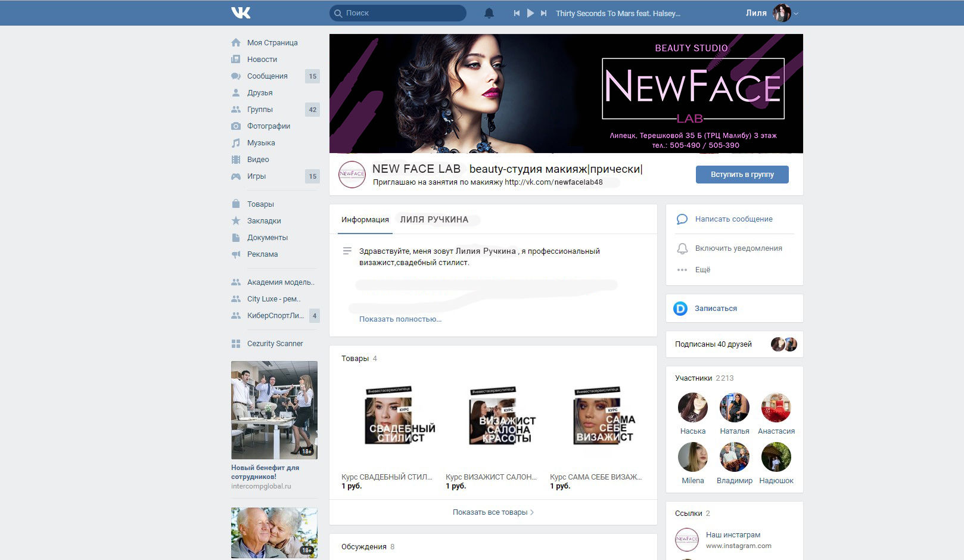Skip to previous track in header player
Viewport: 964px width, 560px height.
517,13
